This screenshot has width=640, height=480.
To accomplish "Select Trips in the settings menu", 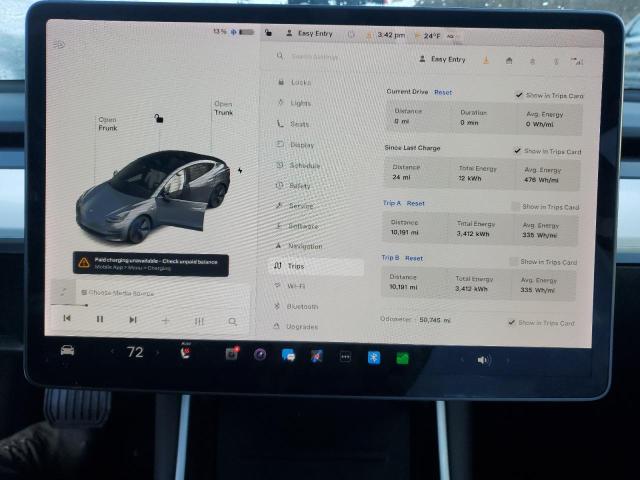I will tap(296, 266).
